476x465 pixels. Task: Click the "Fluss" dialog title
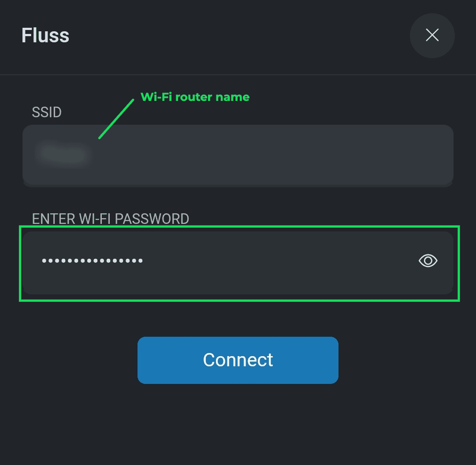(x=45, y=36)
